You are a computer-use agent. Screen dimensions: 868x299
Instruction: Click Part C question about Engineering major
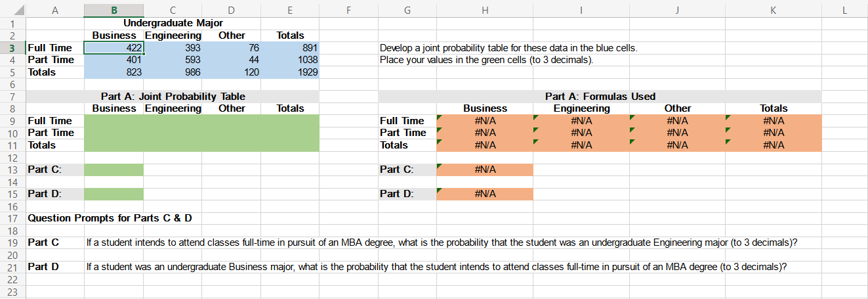click(442, 242)
